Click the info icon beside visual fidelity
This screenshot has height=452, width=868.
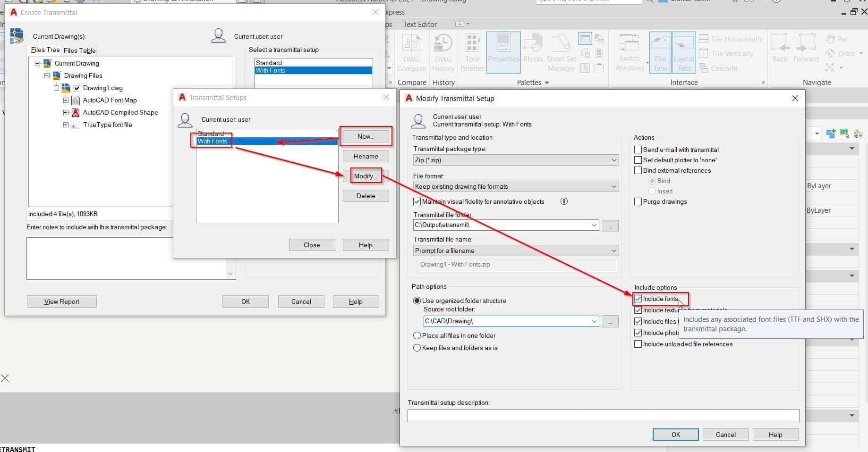pos(564,201)
